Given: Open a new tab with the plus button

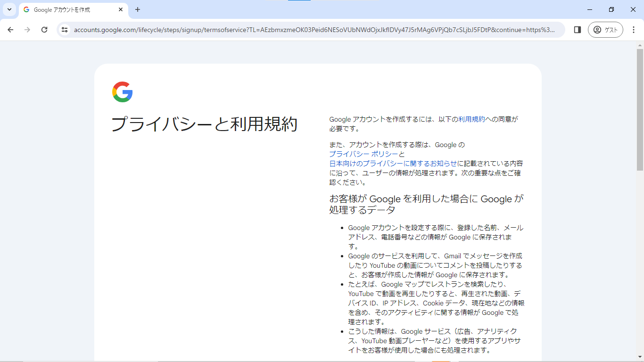Looking at the screenshot, I should point(137,9).
